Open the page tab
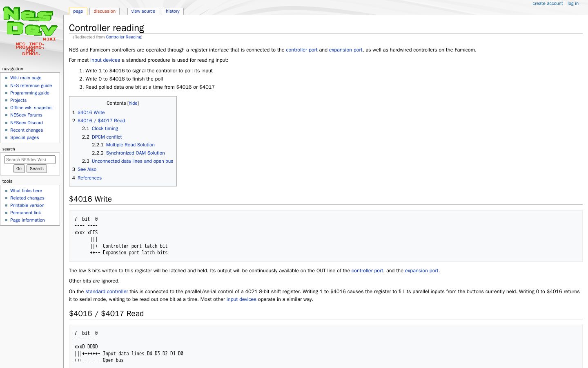This screenshot has width=588, height=368. [78, 11]
